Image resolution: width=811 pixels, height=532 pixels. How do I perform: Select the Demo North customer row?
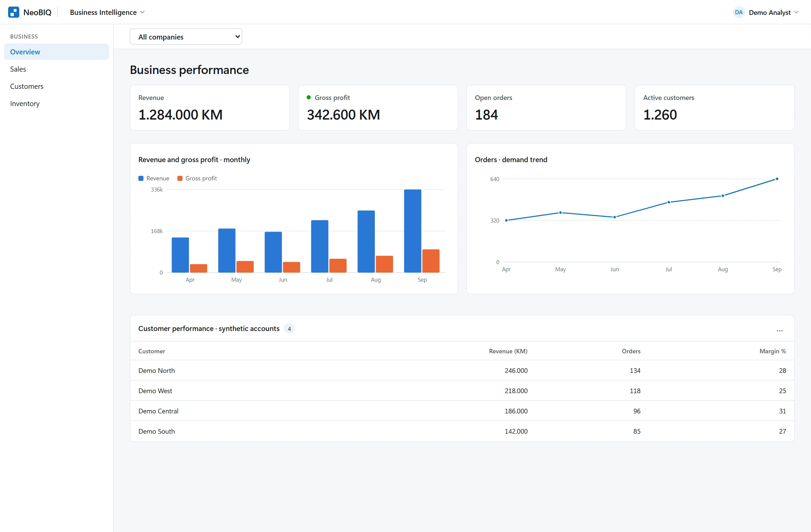(x=462, y=371)
